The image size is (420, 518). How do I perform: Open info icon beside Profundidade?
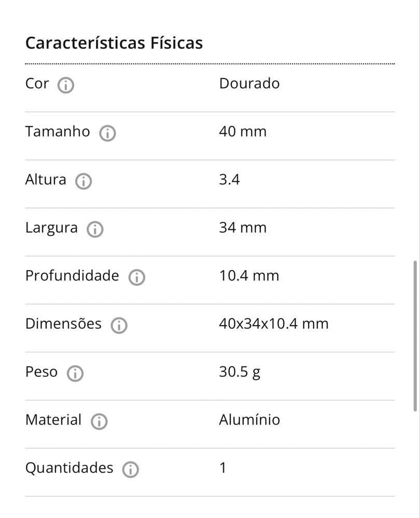pos(137,277)
